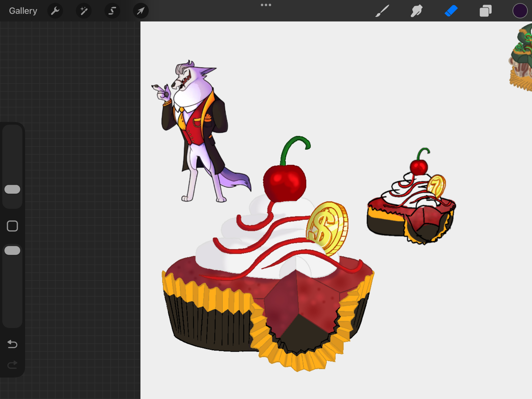Viewport: 532px width, 399px height.
Task: Activate the Selection tool
Action: 112,11
